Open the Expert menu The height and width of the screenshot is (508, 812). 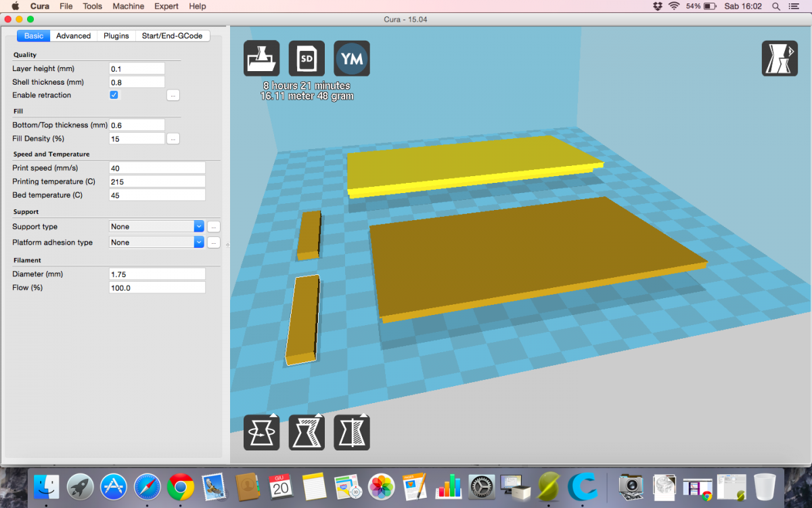[x=166, y=6]
